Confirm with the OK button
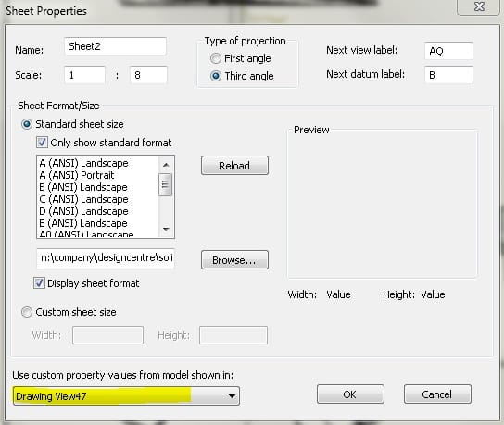Screen dimensions: 504x425 [x=350, y=394]
